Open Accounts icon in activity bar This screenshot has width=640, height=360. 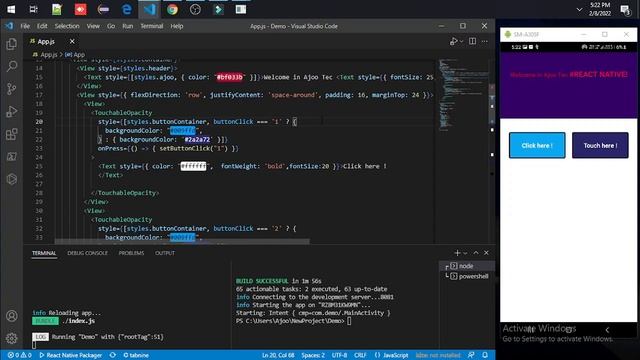coord(11,316)
